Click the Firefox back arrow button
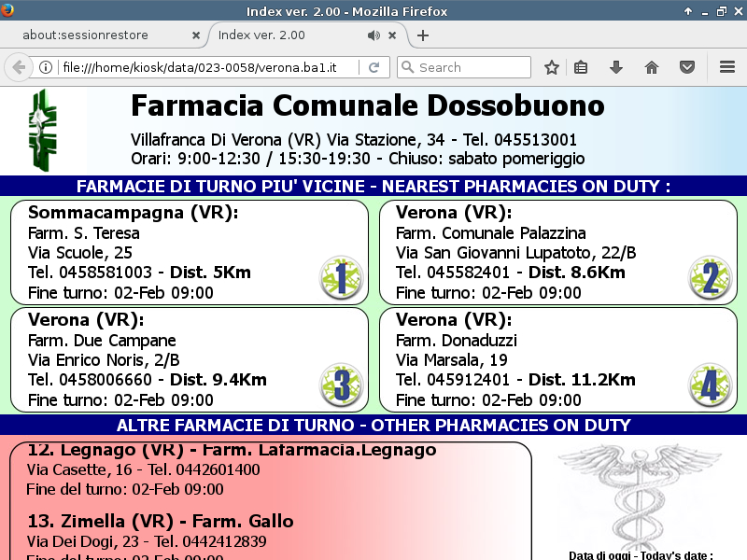Screen dimensions: 747x560 click(x=18, y=67)
